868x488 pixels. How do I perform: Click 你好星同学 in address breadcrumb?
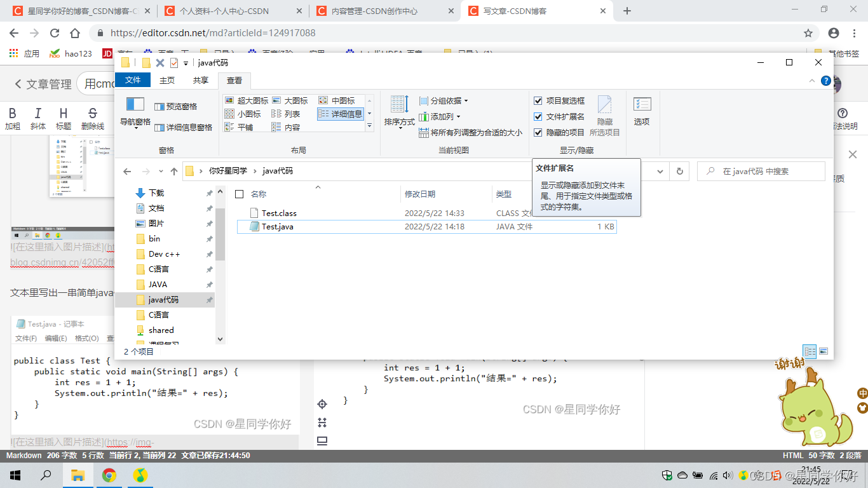click(227, 171)
